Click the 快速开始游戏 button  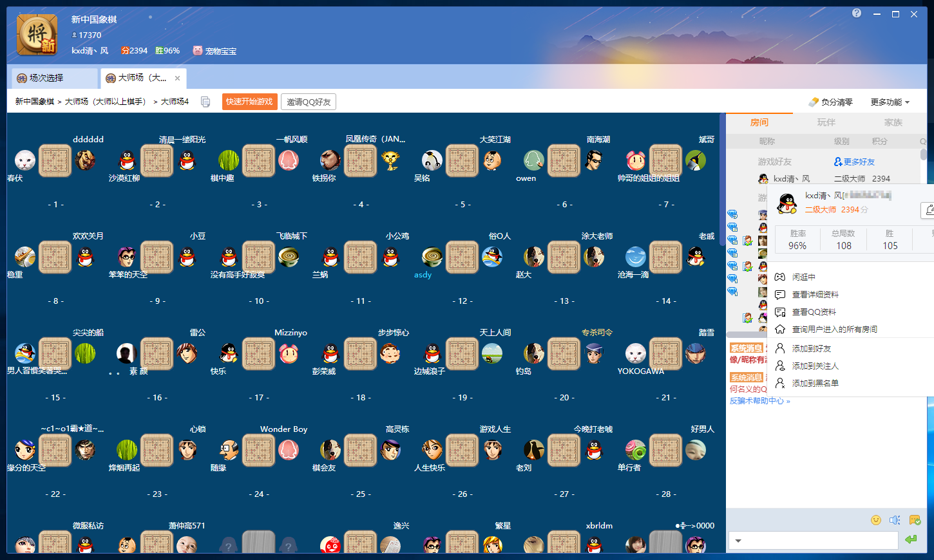(249, 102)
